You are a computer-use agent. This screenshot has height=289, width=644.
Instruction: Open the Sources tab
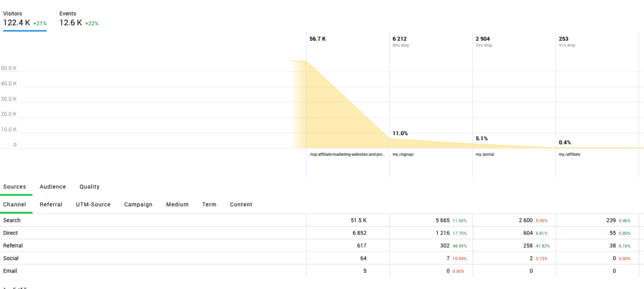coord(14,187)
